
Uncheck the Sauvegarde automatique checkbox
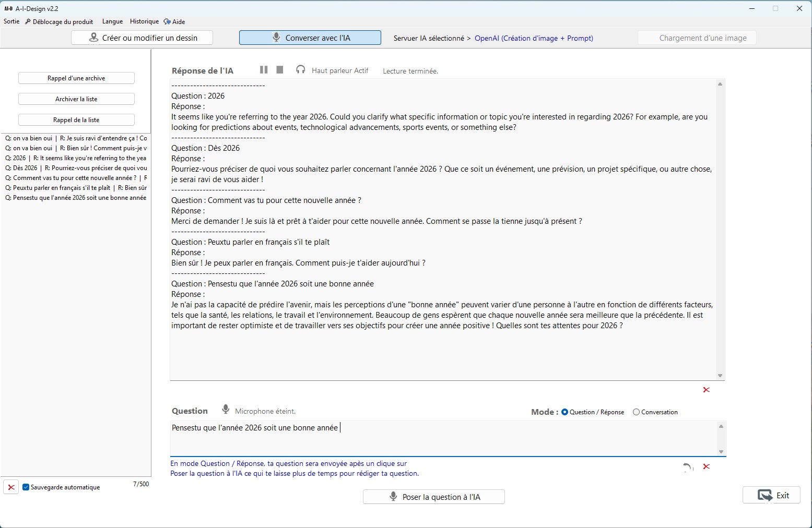coord(26,487)
